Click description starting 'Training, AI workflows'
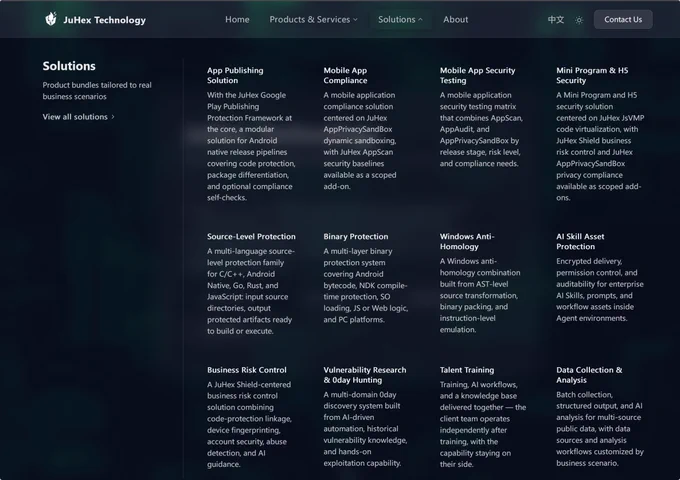Image resolution: width=680 pixels, height=480 pixels. tap(483, 424)
